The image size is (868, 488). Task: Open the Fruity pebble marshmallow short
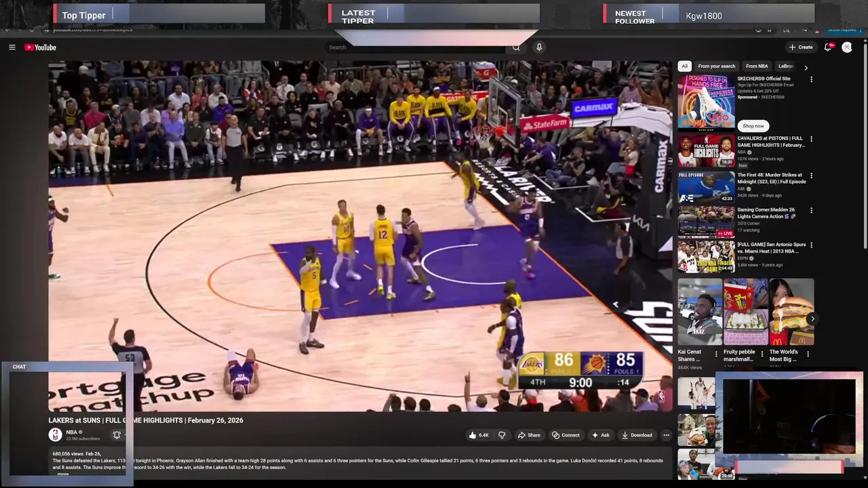(745, 312)
